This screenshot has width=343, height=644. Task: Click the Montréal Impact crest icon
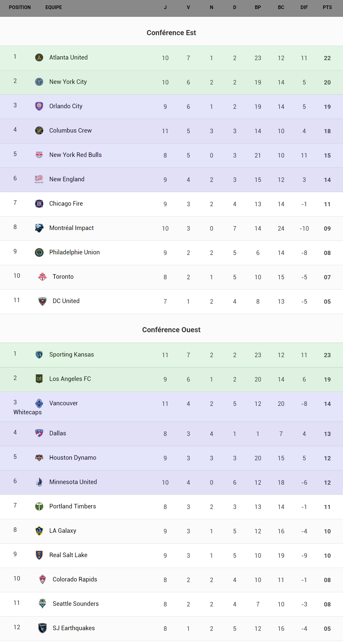click(x=39, y=228)
